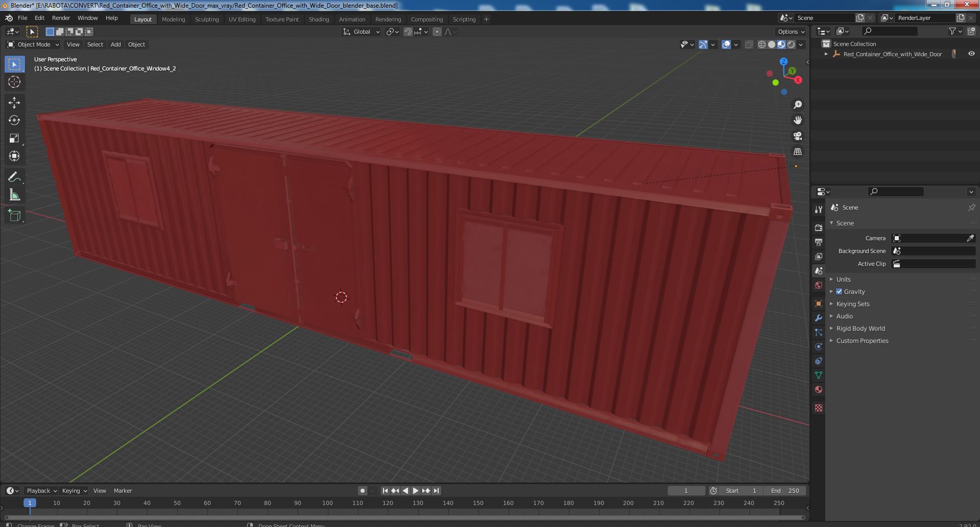
Task: Select the Scale tool
Action: point(14,138)
